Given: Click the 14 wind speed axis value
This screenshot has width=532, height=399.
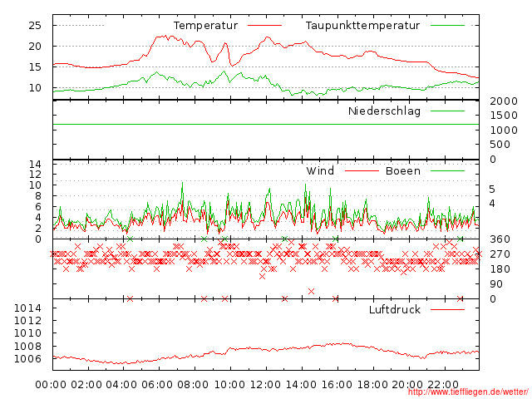Looking at the screenshot, I should pyautogui.click(x=35, y=165).
